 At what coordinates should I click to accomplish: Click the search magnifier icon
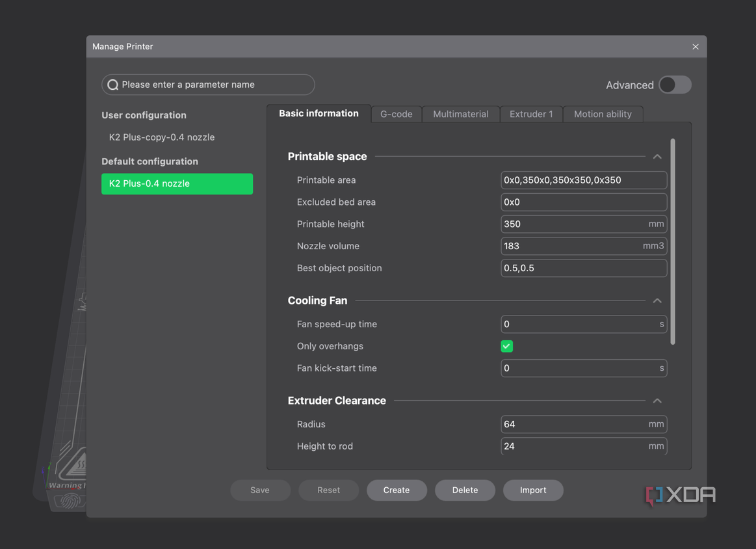[x=113, y=85]
